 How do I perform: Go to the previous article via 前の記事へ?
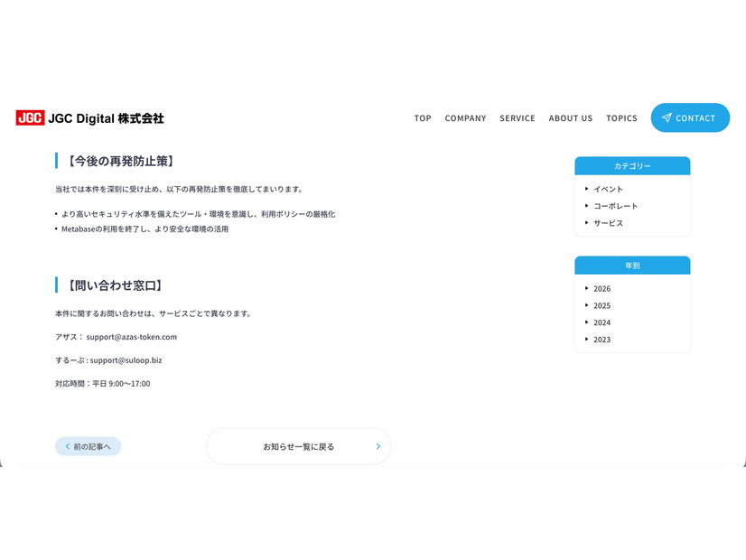pyautogui.click(x=88, y=446)
